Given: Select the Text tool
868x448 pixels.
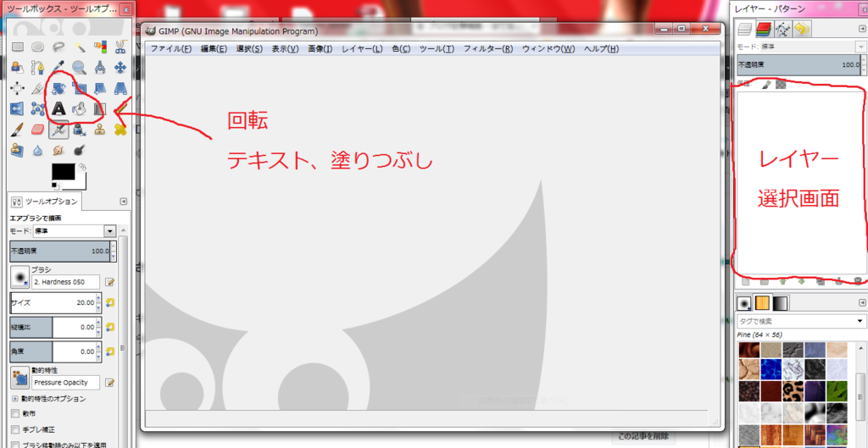Looking at the screenshot, I should [x=58, y=108].
